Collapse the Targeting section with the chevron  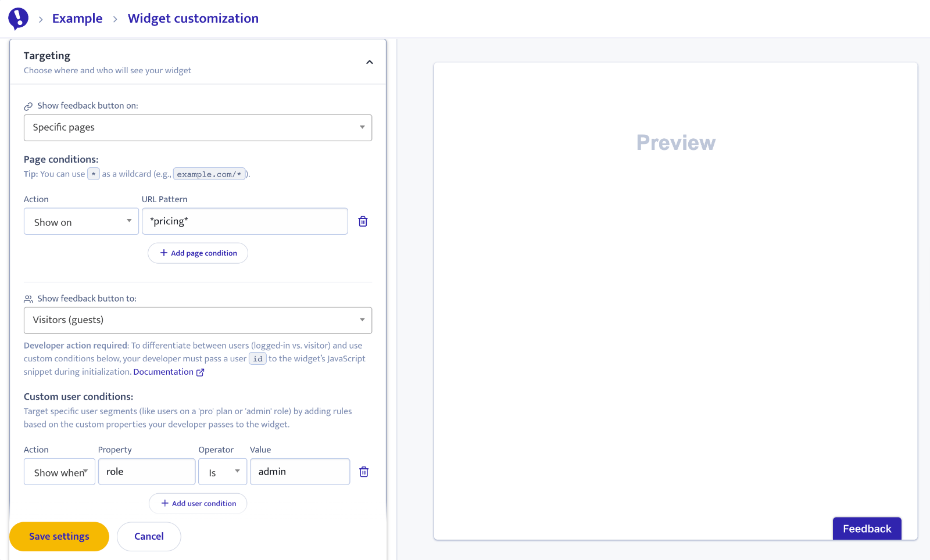click(369, 62)
